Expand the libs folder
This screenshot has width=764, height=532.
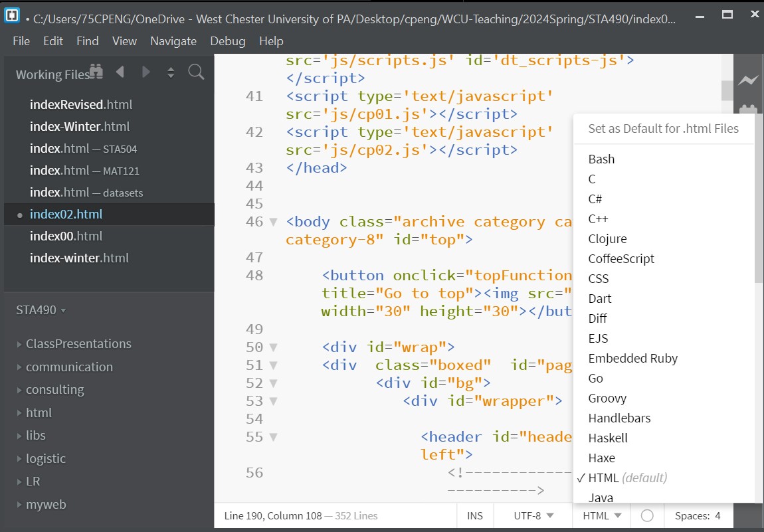click(x=19, y=436)
